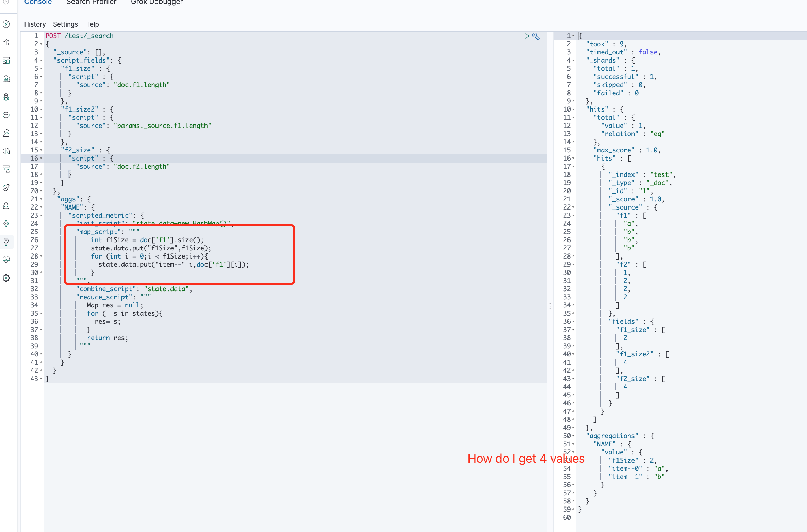Open Stack Management gear icon
Viewport: 807px width, 532px height.
[x=6, y=278]
